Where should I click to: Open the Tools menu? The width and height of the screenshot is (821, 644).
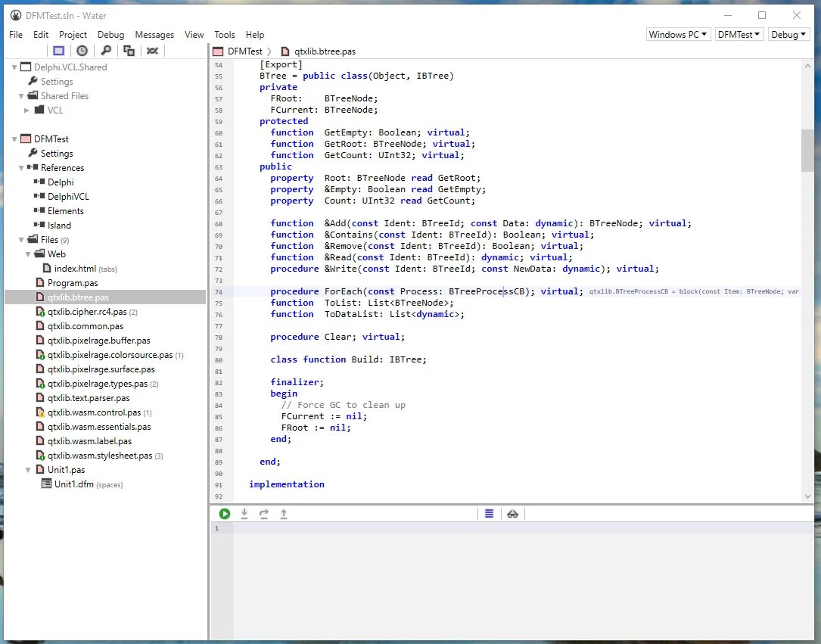[224, 35]
